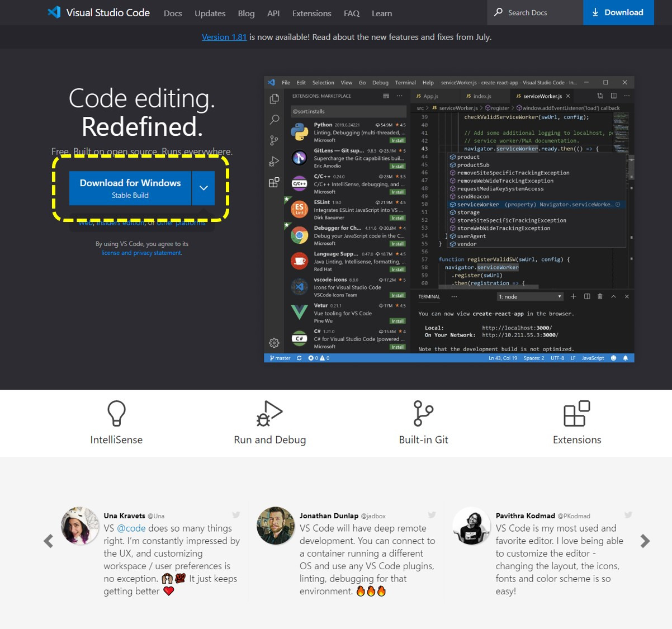Image resolution: width=672 pixels, height=629 pixels.
Task: Click the Run and Debug feature icon
Action: point(269,414)
